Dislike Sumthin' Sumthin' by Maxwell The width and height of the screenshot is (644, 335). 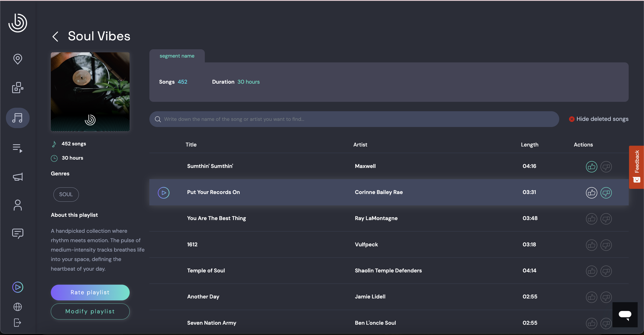point(606,167)
